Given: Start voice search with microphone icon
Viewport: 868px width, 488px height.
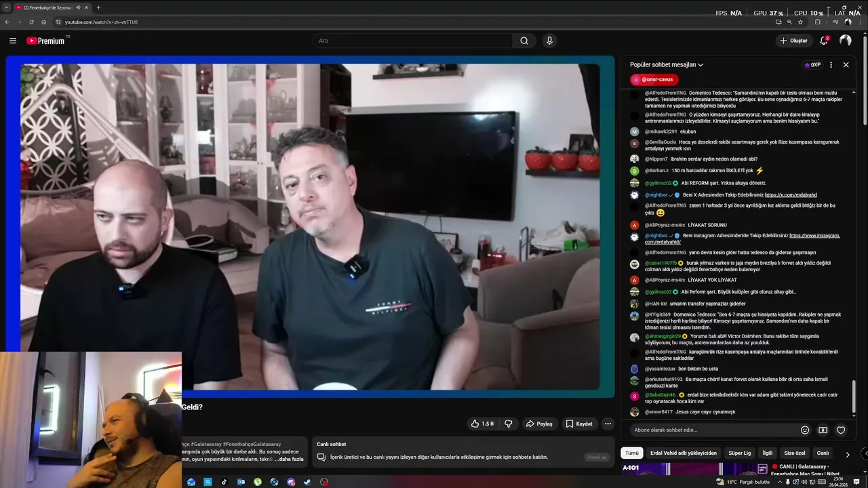Looking at the screenshot, I should (549, 41).
